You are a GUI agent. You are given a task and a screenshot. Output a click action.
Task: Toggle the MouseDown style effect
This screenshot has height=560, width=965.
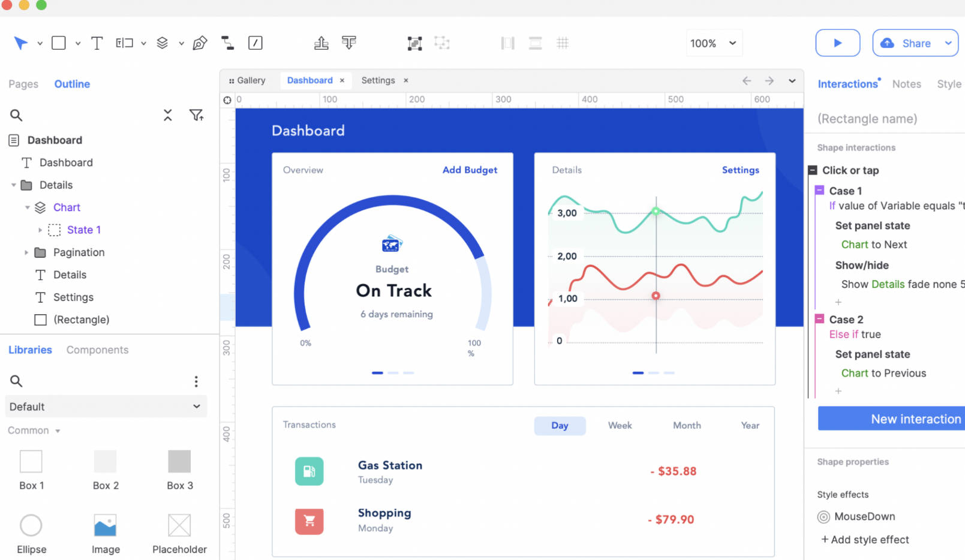click(824, 517)
